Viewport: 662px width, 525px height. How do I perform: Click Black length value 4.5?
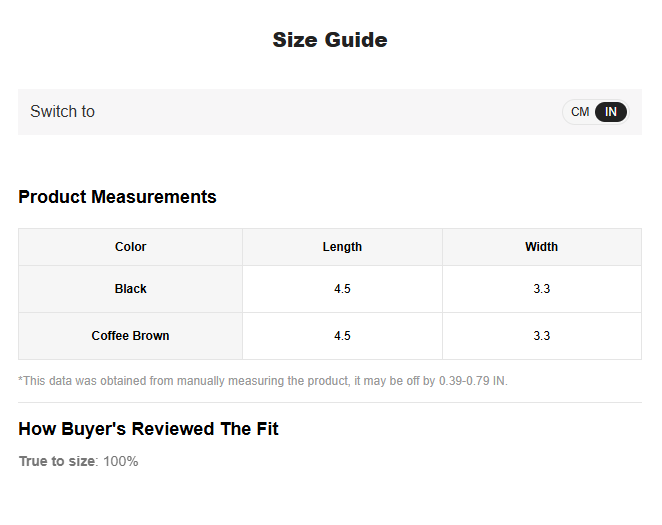tap(342, 289)
